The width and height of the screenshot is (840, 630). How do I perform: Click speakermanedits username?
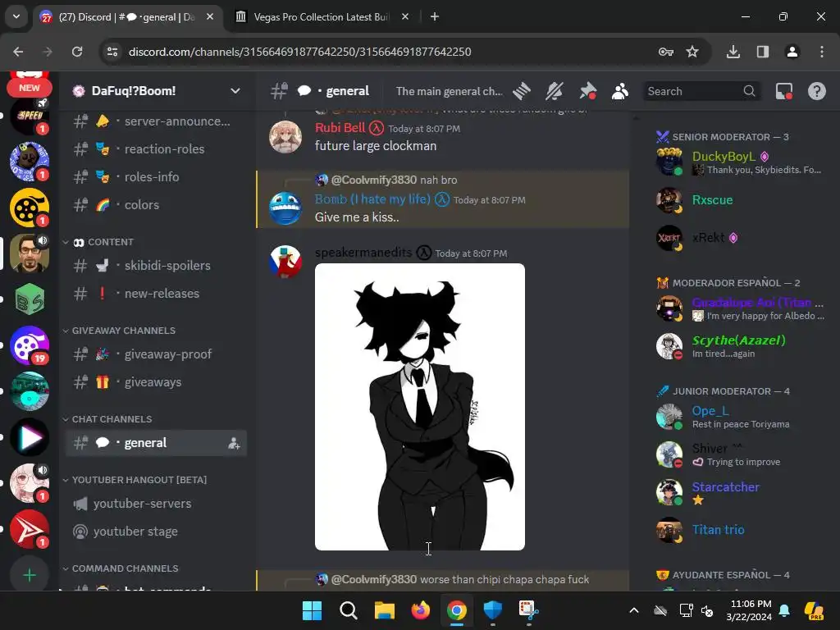pos(363,253)
